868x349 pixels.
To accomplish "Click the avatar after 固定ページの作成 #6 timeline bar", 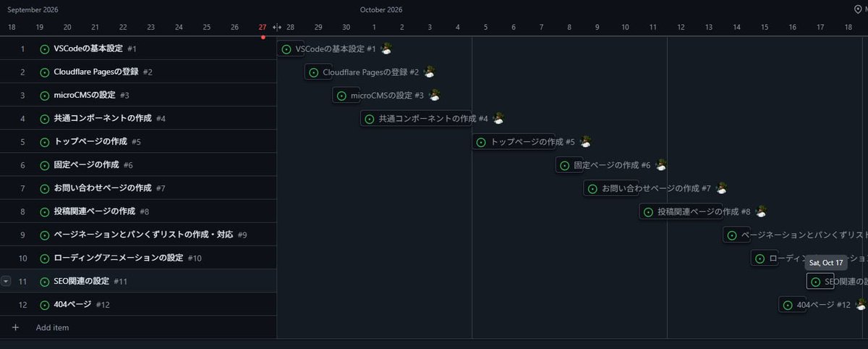I will click(660, 165).
